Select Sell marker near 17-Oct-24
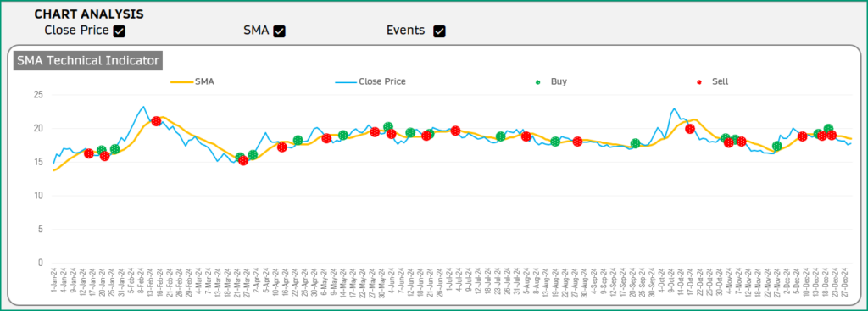 [690, 129]
